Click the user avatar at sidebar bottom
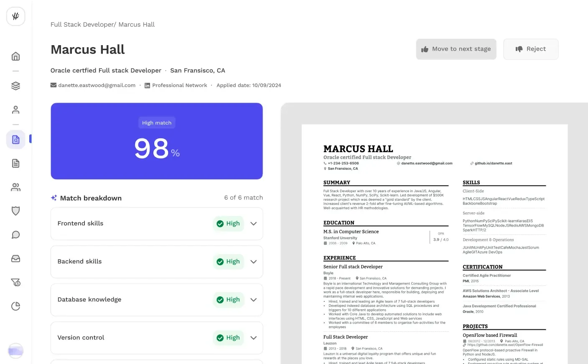The image size is (588, 364). (x=16, y=351)
